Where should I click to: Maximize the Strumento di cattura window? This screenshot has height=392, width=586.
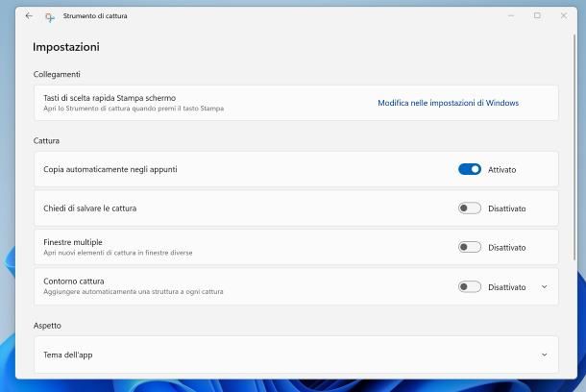click(x=537, y=15)
